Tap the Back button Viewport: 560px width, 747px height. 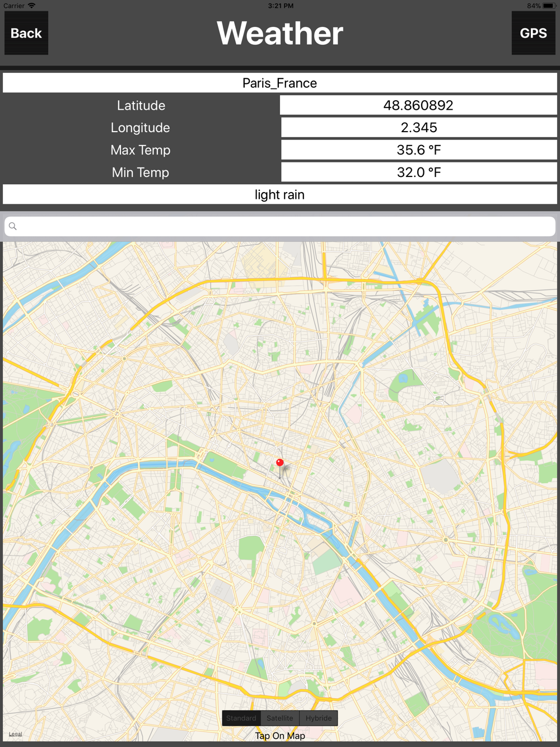coord(26,33)
